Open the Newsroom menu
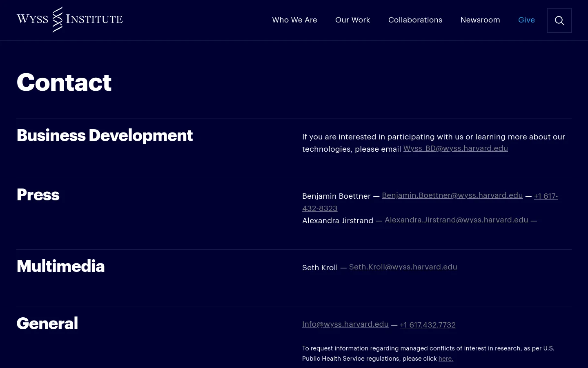588x368 pixels. pos(480,20)
